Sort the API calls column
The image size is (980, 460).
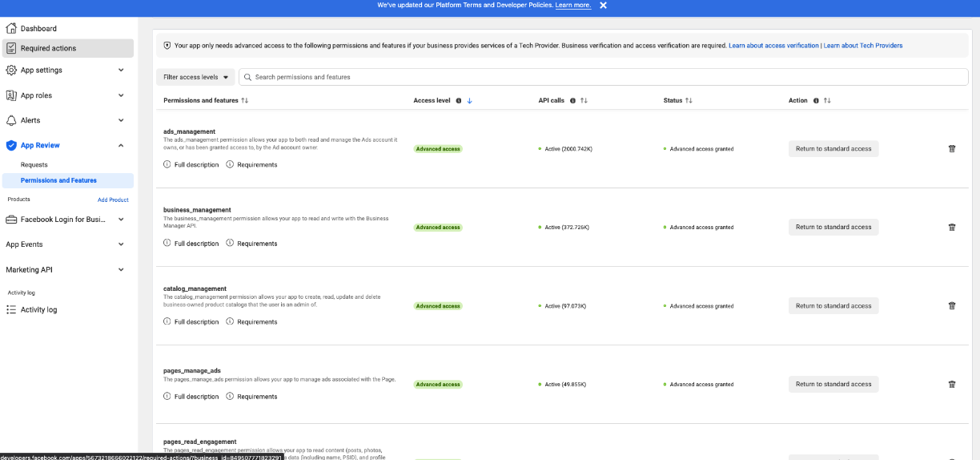584,101
